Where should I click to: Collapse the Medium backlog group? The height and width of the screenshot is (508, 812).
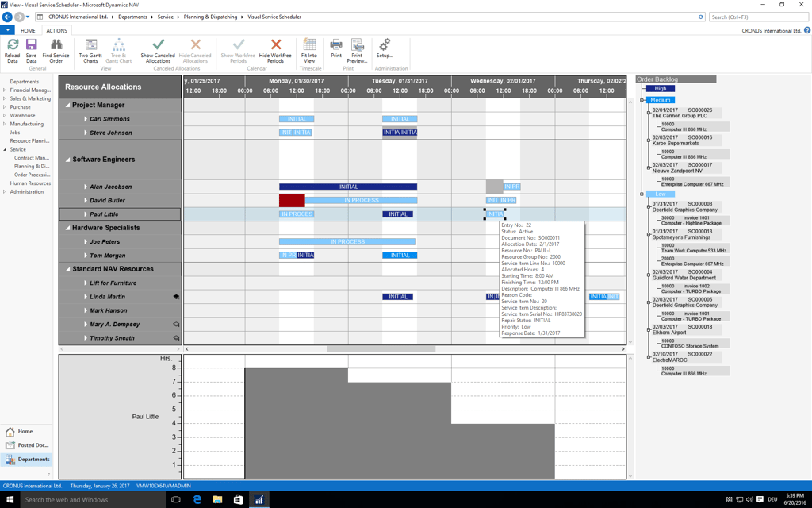tap(642, 100)
